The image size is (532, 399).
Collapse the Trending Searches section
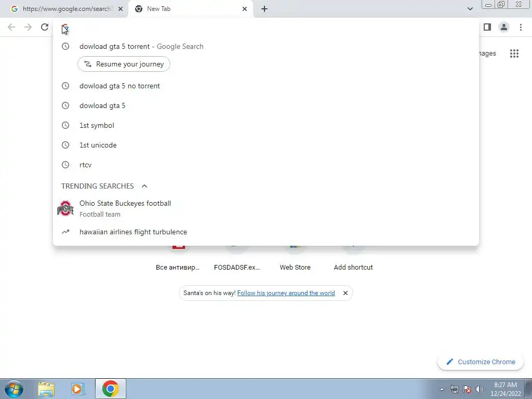(144, 186)
